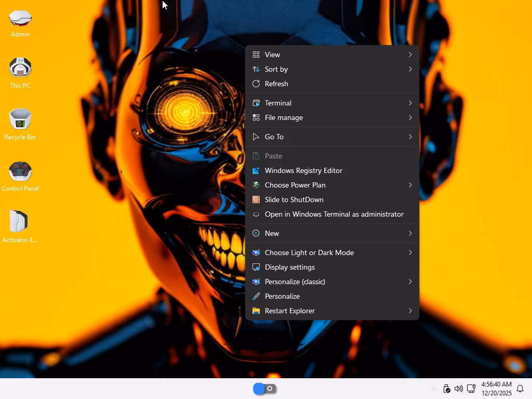The height and width of the screenshot is (399, 532).
Task: Open the notification bell in taskbar
Action: pyautogui.click(x=520, y=389)
